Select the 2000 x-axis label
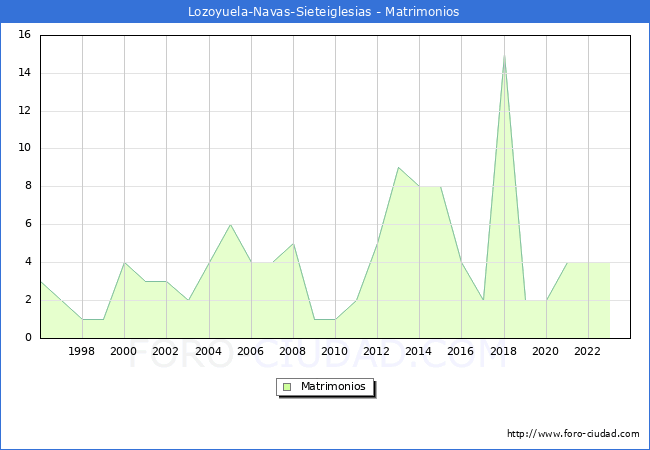This screenshot has height=450, width=650. (x=124, y=351)
